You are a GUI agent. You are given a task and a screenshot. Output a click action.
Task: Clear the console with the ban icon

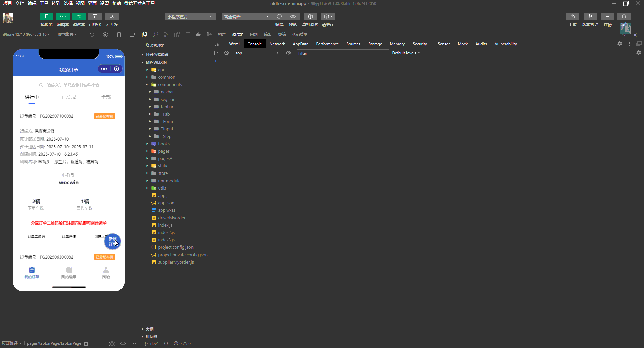pos(227,53)
